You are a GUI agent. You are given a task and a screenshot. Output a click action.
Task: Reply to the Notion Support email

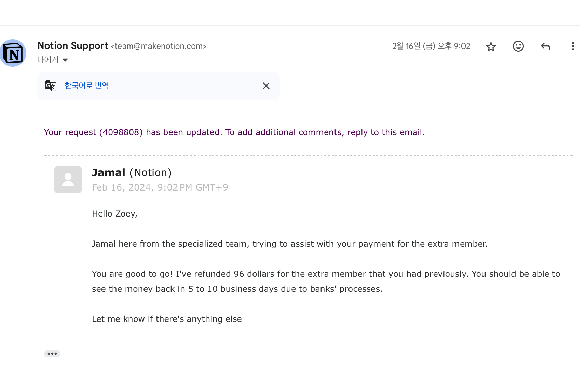coord(546,46)
